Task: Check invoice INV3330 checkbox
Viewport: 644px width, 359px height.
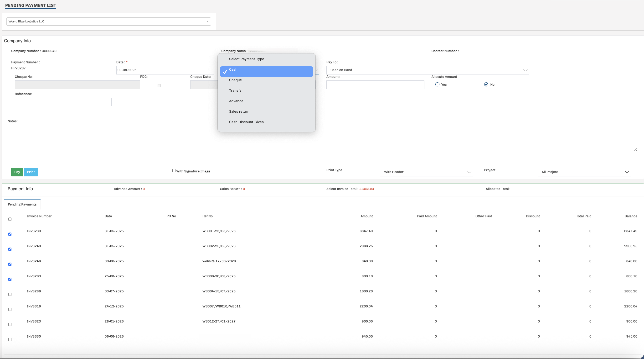Action: tap(10, 339)
